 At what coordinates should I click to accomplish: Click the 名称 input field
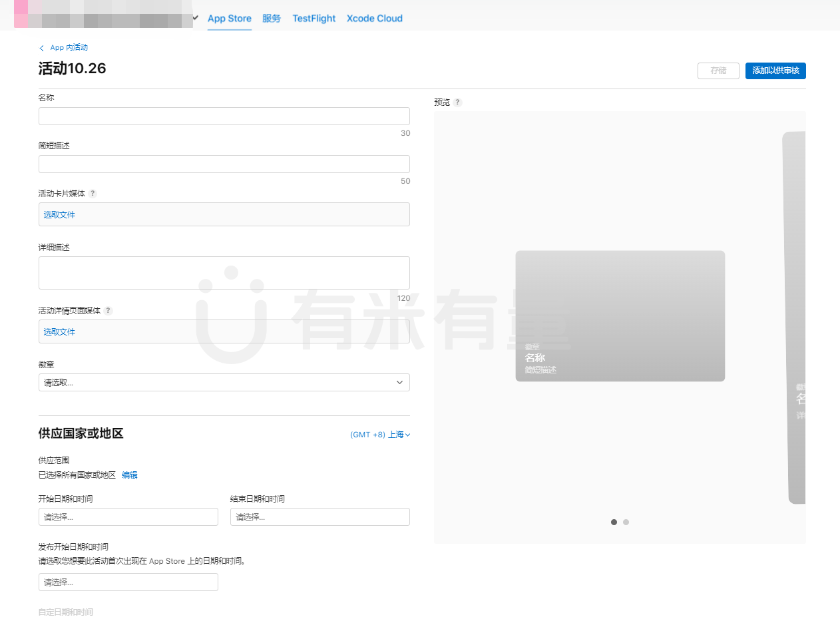224,116
